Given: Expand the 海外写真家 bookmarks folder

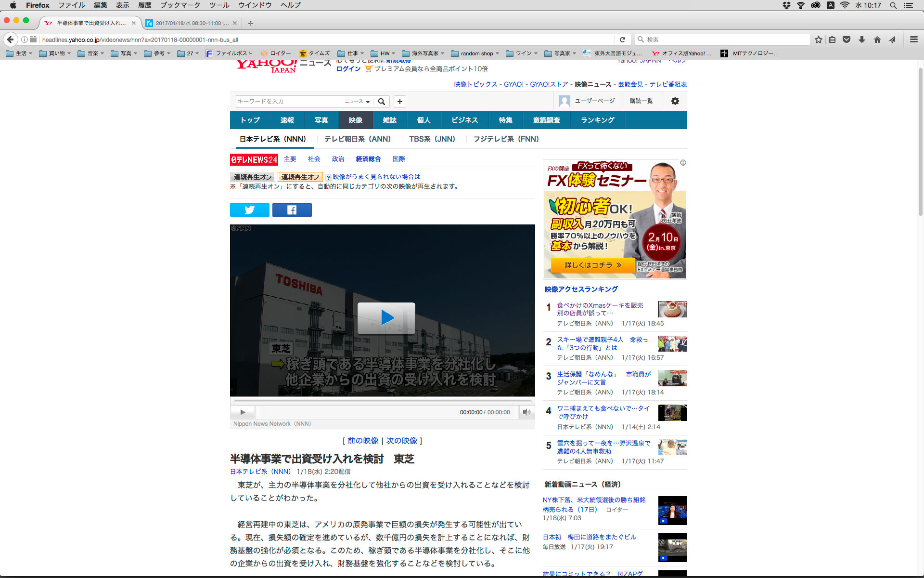Looking at the screenshot, I should [423, 53].
